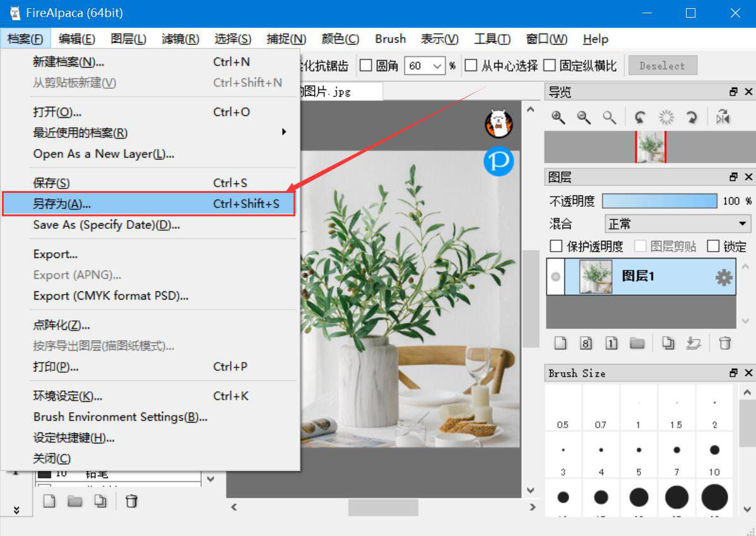Flip the canvas view in Navigator
Screen dimensions: 756x536
[x=723, y=117]
